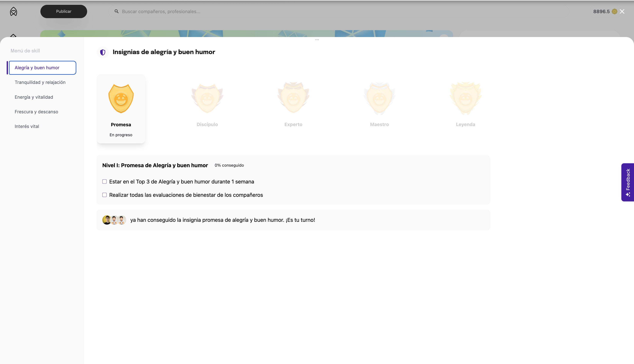Open the Feedback side tab
This screenshot has height=364, width=634.
[628, 182]
